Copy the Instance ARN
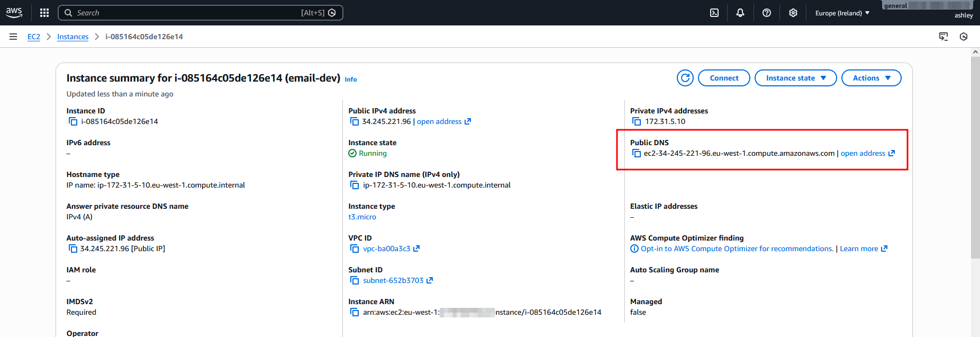 (x=355, y=312)
